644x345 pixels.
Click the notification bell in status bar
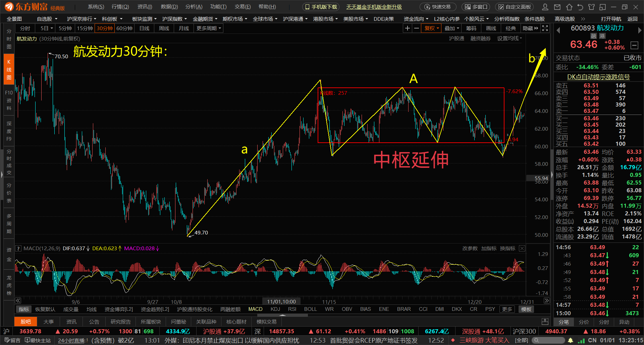point(571,340)
